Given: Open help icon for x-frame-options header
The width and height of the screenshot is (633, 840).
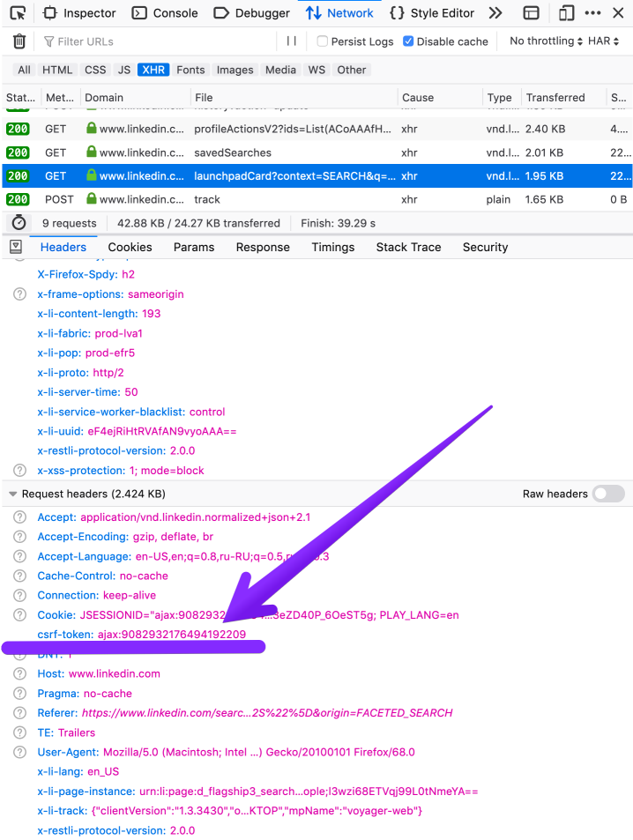Looking at the screenshot, I should tap(19, 294).
